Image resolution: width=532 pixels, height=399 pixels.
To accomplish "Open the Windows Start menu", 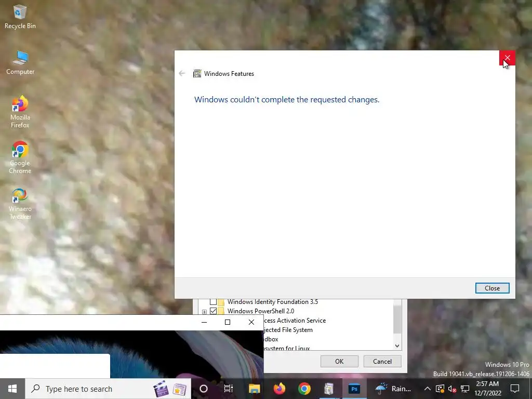I will coord(12,389).
